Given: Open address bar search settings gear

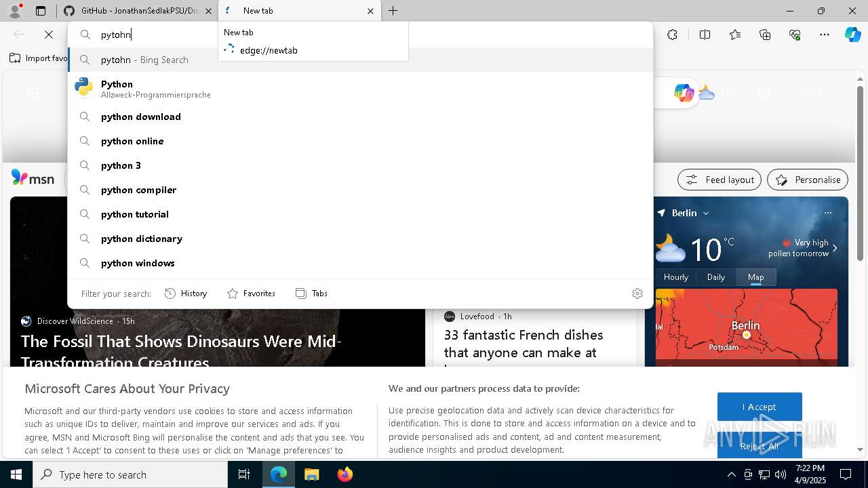Looking at the screenshot, I should point(637,293).
